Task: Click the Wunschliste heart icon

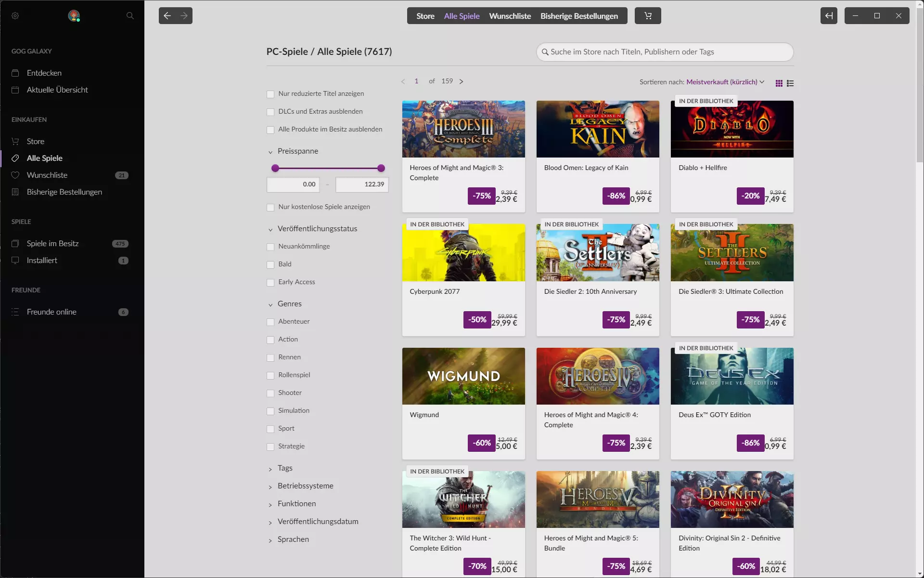Action: (15, 175)
